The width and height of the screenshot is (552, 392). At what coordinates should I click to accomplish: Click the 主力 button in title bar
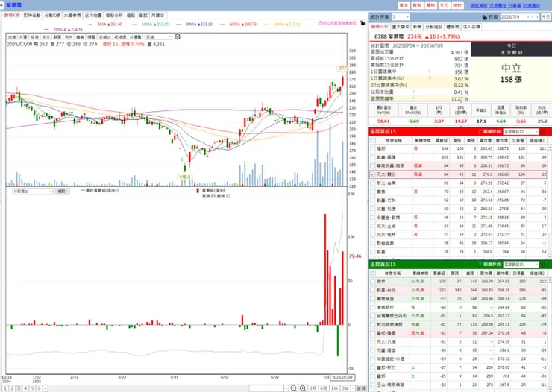pyautogui.click(x=444, y=6)
